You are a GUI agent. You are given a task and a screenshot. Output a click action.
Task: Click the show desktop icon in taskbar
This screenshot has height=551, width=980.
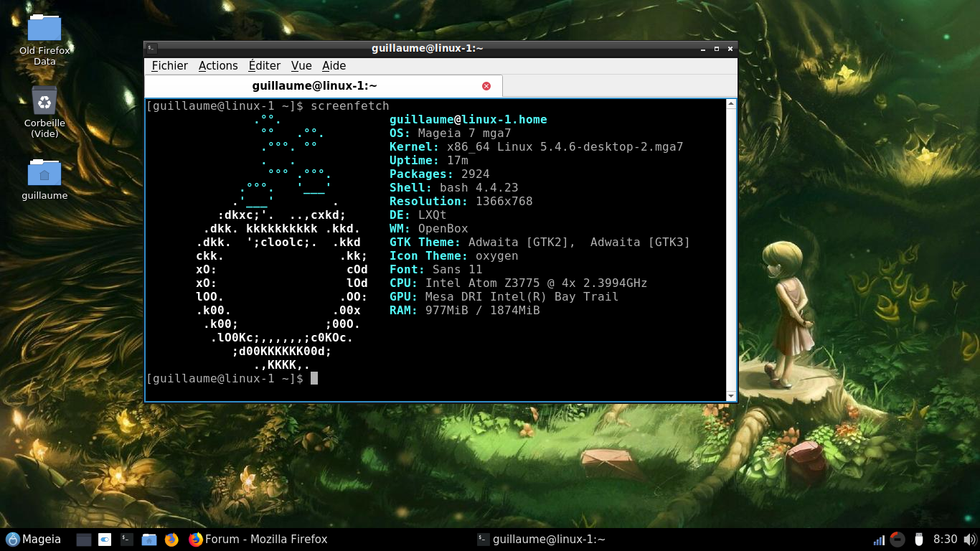point(84,540)
